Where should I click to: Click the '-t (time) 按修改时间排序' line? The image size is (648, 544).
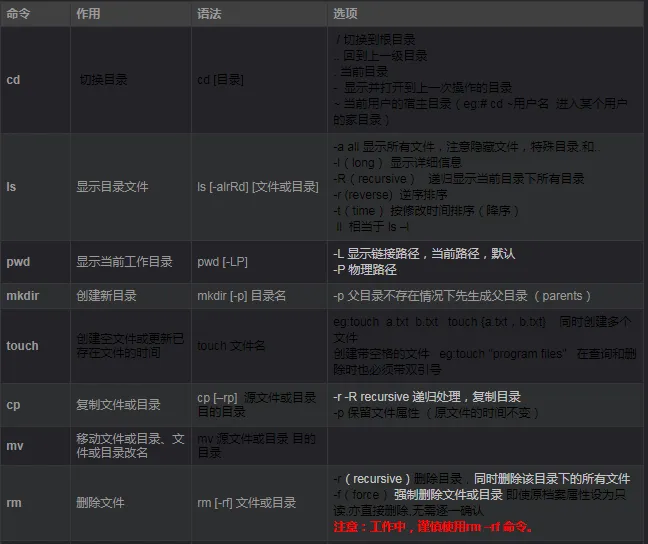[x=426, y=211]
